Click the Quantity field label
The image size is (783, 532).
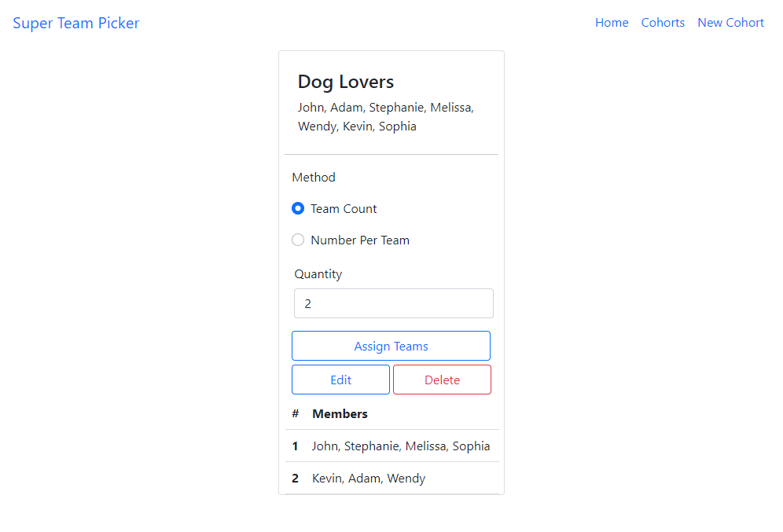click(318, 273)
